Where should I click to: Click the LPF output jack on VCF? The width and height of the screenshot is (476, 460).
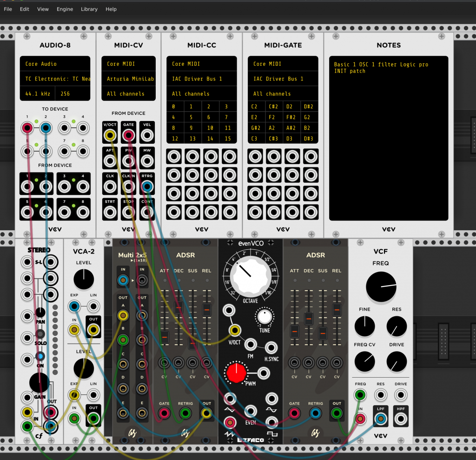[381, 419]
